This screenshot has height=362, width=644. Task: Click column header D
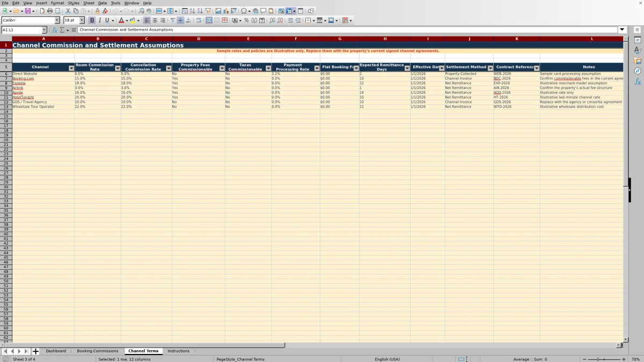(x=199, y=39)
